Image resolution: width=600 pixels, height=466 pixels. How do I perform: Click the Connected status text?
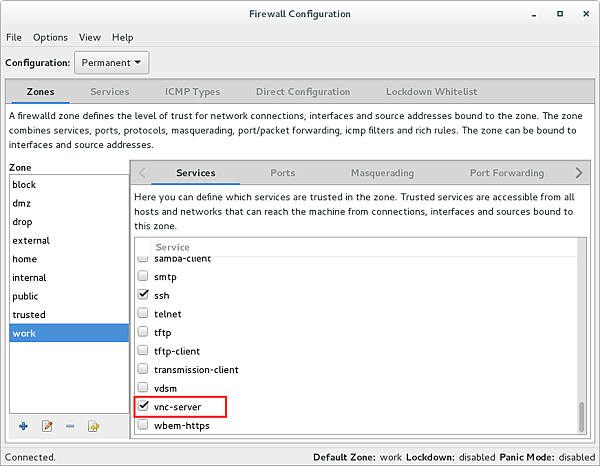coord(30,457)
